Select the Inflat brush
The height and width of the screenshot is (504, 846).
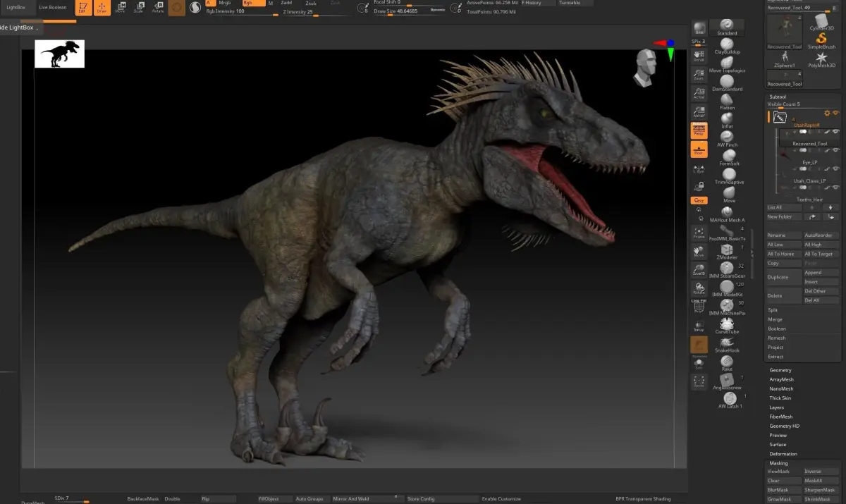(727, 121)
